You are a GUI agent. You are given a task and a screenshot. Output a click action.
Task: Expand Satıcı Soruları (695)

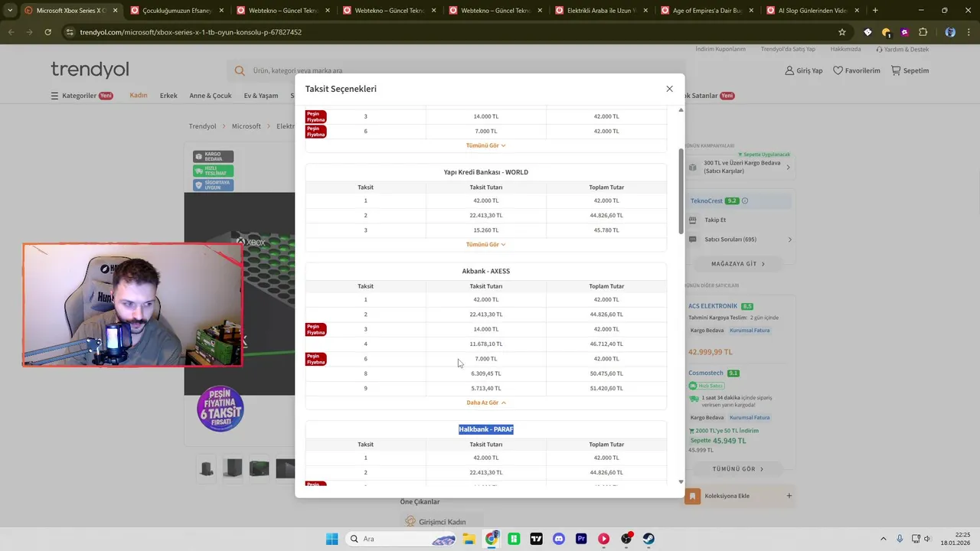pos(740,240)
